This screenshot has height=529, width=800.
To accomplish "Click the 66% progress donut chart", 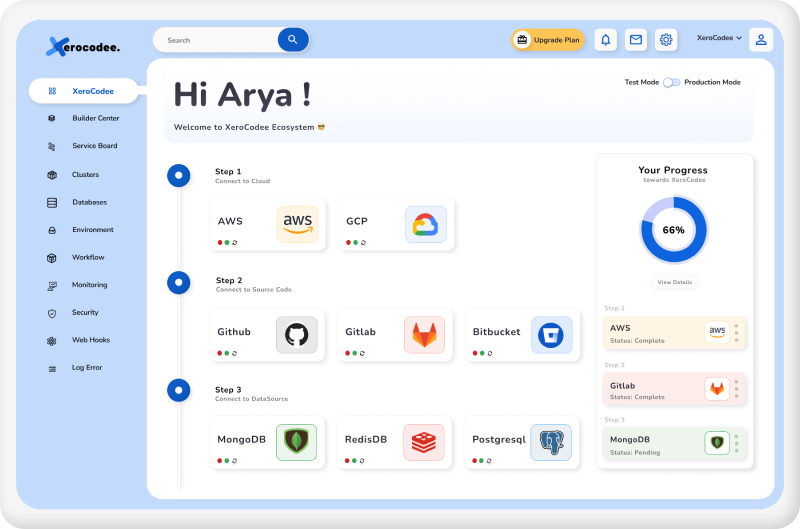I will [673, 230].
